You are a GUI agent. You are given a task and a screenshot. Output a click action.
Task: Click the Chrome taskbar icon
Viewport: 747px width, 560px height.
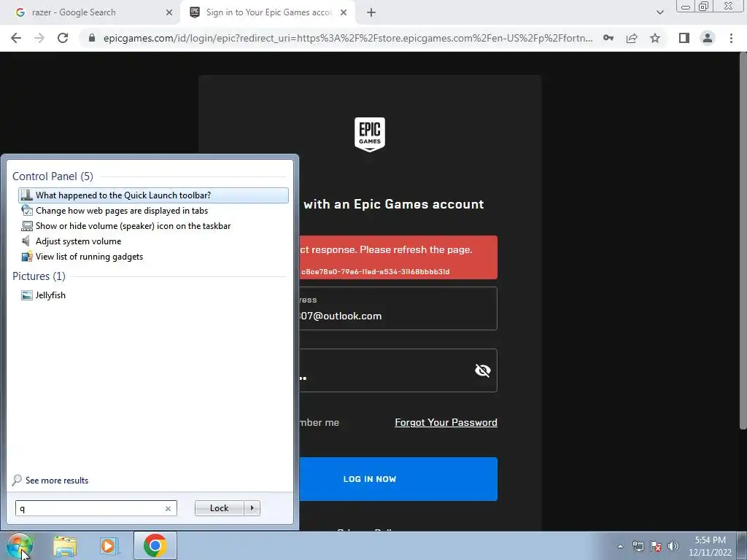click(x=155, y=545)
